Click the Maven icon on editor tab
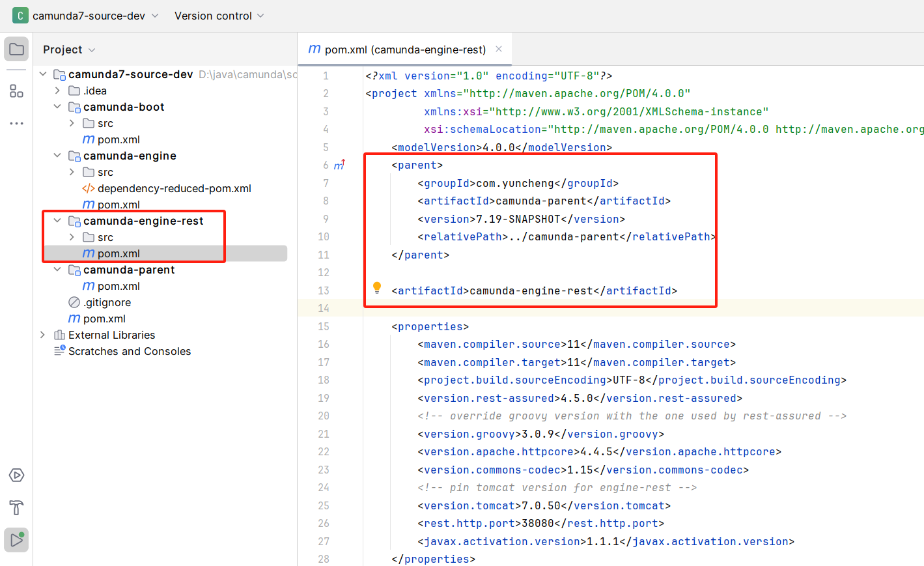This screenshot has height=566, width=924. tap(315, 50)
